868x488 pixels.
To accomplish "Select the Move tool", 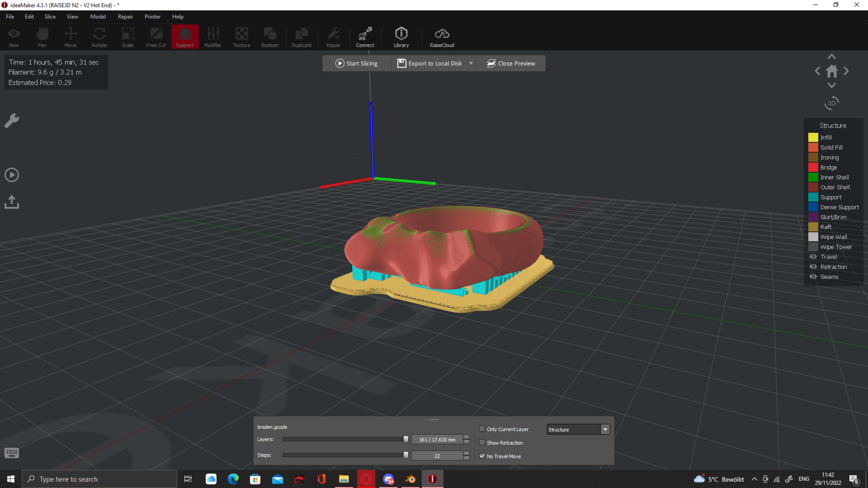I will 70,36.
